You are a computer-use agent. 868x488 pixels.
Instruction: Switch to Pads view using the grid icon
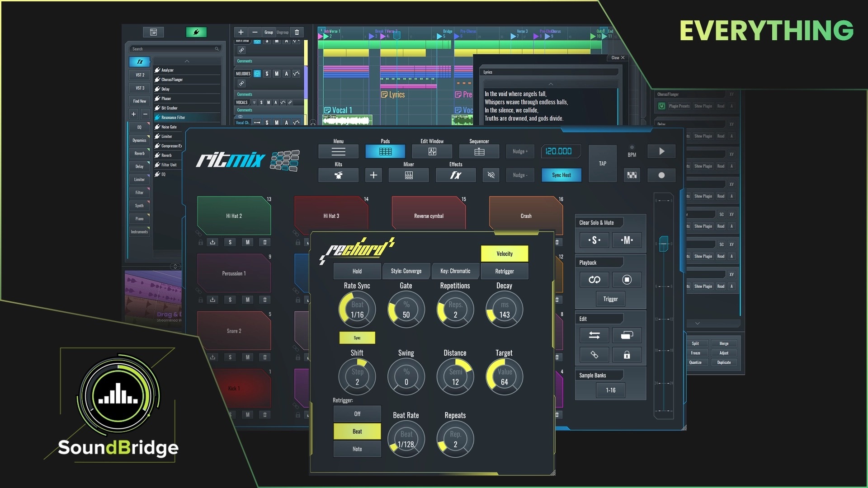tap(385, 151)
